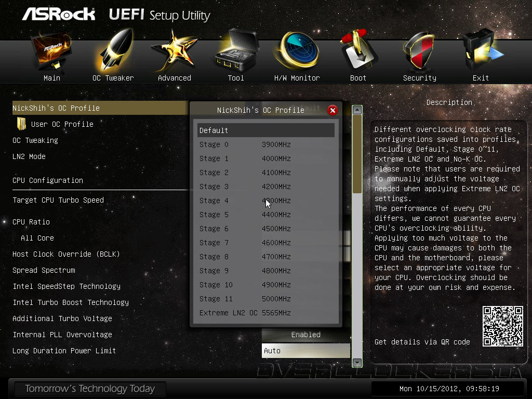The height and width of the screenshot is (399, 532).
Task: Select Stage 1 4000MHz profile
Action: click(266, 158)
